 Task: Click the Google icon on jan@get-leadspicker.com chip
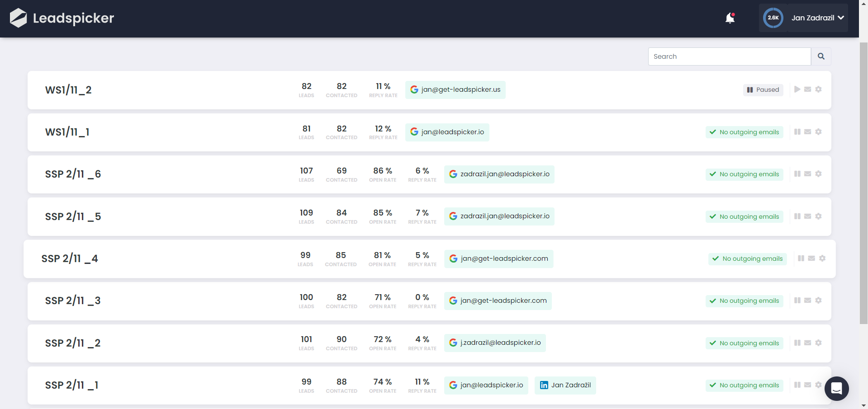click(x=454, y=259)
